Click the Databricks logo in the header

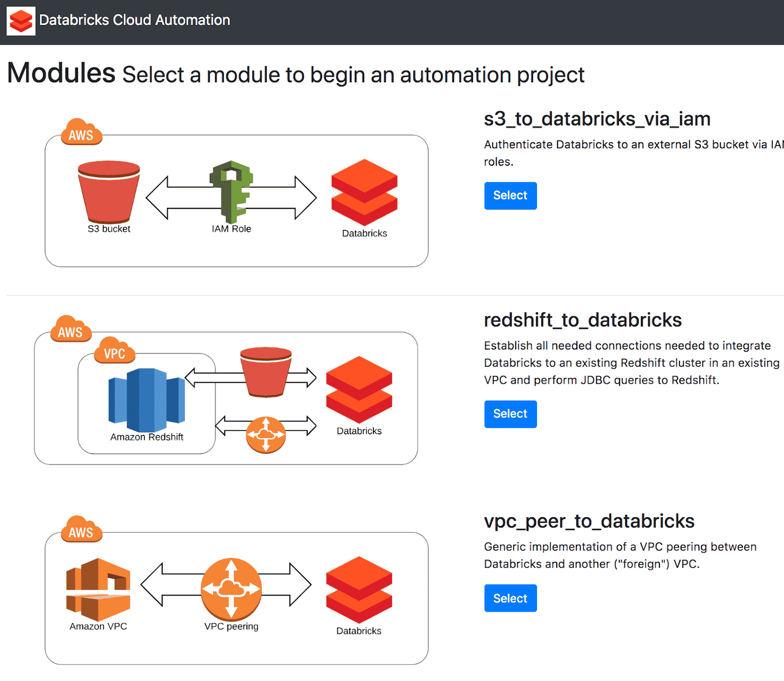[21, 21]
